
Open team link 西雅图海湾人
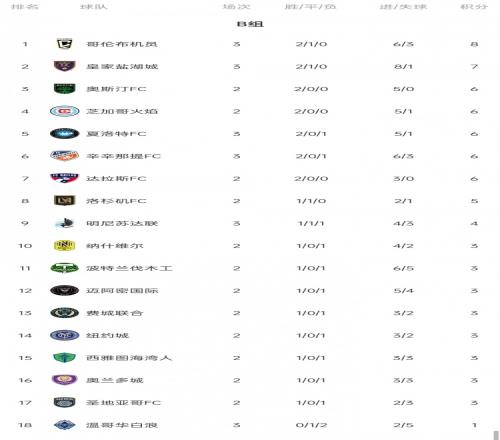pyautogui.click(x=129, y=358)
